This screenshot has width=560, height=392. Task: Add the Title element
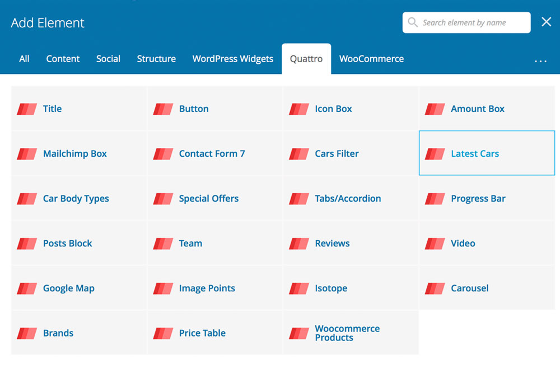click(x=79, y=109)
